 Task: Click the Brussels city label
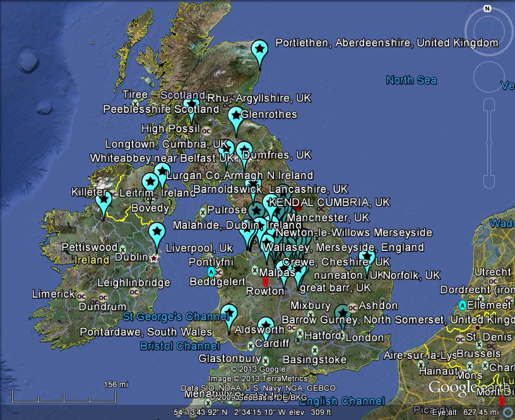[x=478, y=354]
